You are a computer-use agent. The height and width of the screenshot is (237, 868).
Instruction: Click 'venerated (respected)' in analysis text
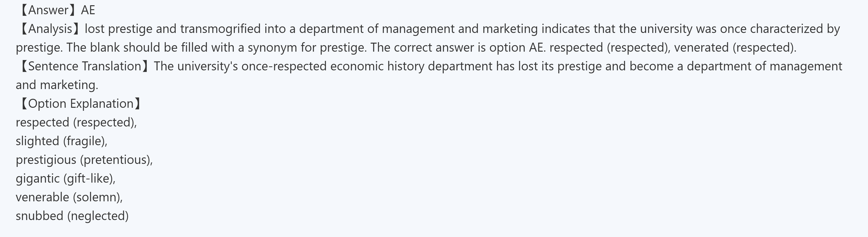pos(735,48)
